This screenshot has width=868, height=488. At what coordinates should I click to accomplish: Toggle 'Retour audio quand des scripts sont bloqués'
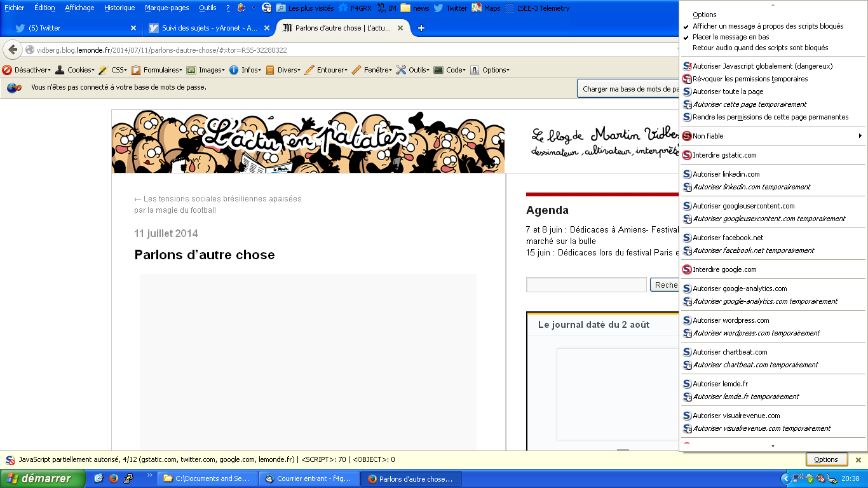tap(760, 48)
